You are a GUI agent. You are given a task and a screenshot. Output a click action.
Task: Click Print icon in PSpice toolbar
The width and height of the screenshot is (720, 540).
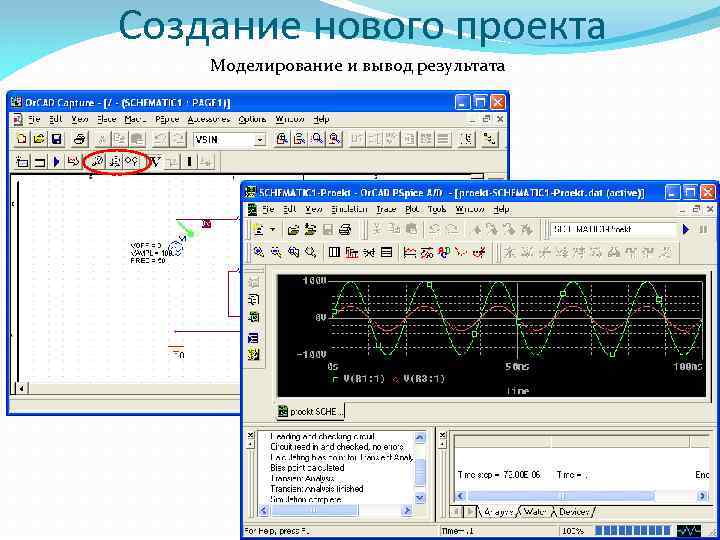(x=345, y=230)
